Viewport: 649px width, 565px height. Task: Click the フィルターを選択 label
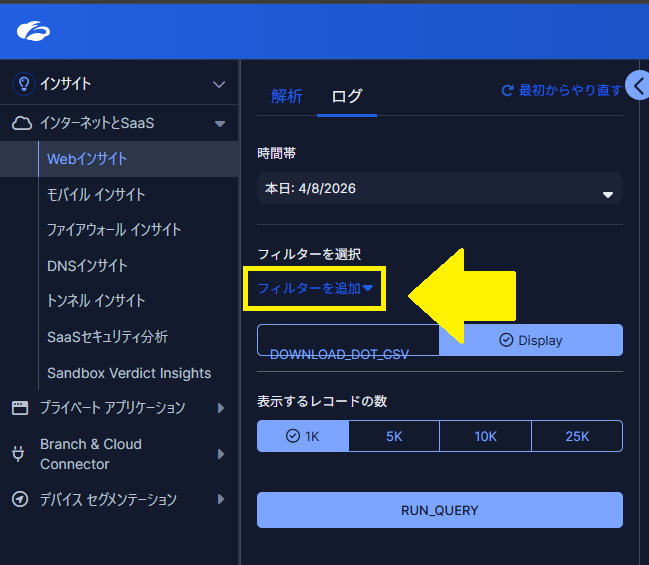pyautogui.click(x=309, y=254)
